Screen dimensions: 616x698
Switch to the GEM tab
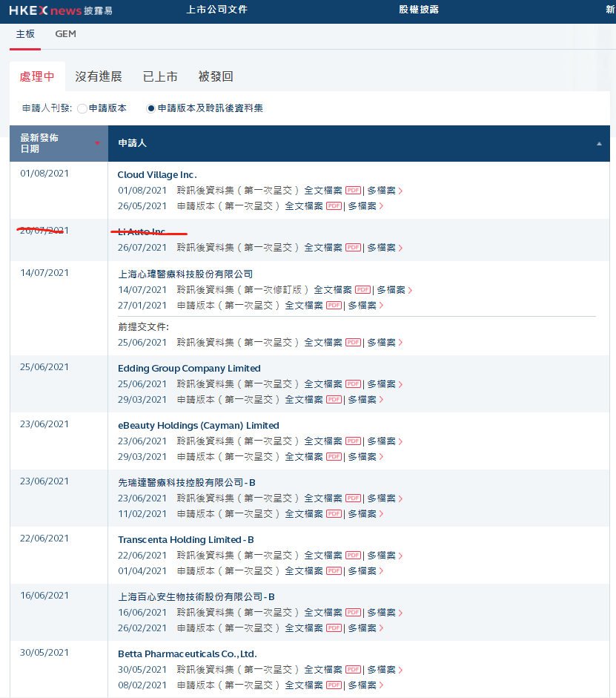click(x=65, y=34)
